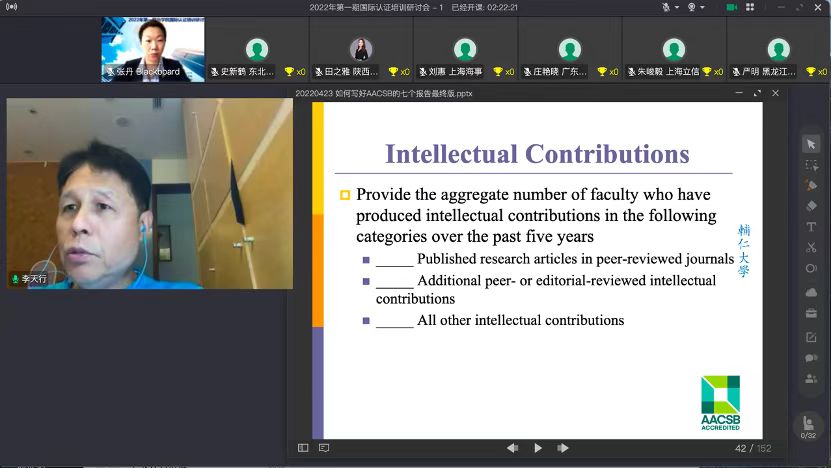The width and height of the screenshot is (832, 468).
Task: Choose the pen drawing tool
Action: coord(811,185)
